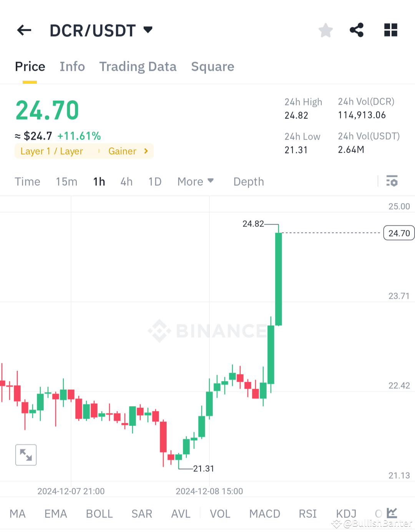Switch to the 1D timeframe
Viewport: 415px width, 532px height.
tap(154, 181)
